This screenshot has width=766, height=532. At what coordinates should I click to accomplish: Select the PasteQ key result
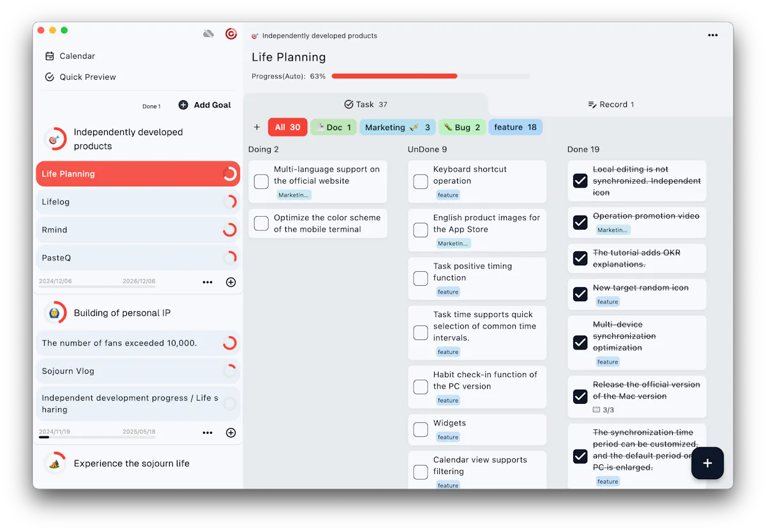point(138,258)
